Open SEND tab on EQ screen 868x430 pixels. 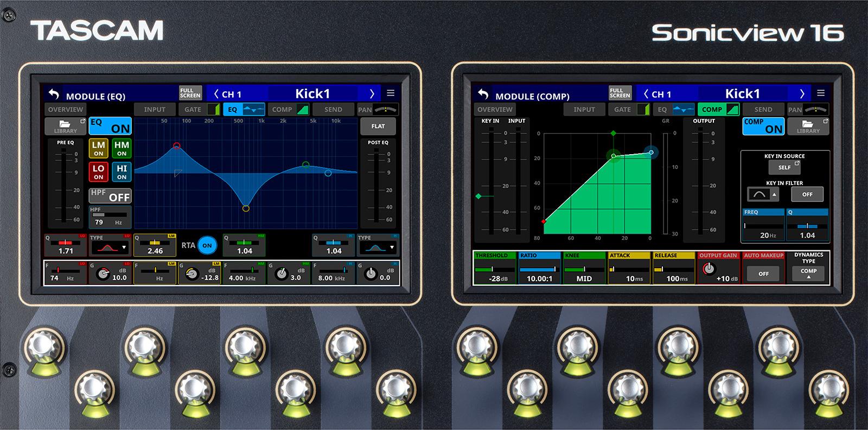[x=333, y=109]
